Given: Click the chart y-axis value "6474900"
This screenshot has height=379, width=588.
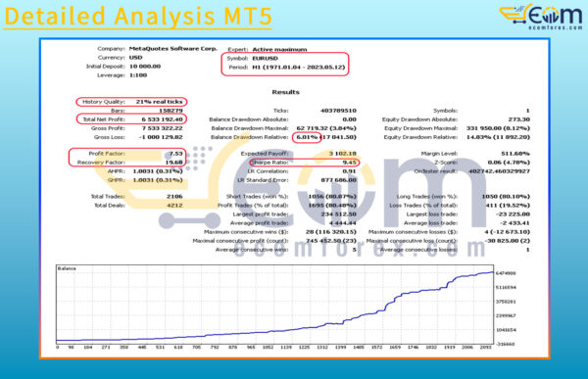Looking at the screenshot, I should (506, 273).
